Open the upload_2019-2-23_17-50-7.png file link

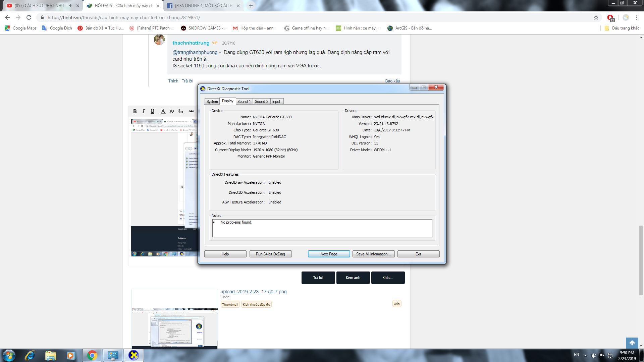[254, 292]
